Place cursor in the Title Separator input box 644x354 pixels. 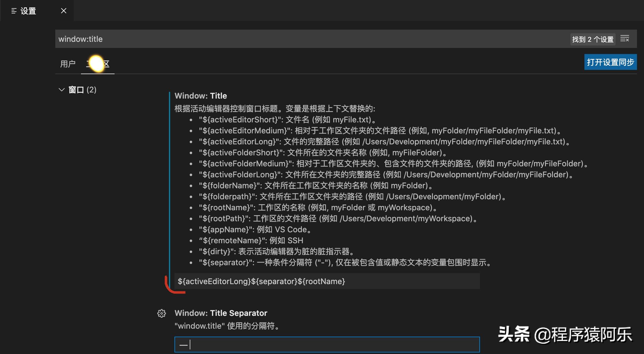(x=327, y=344)
